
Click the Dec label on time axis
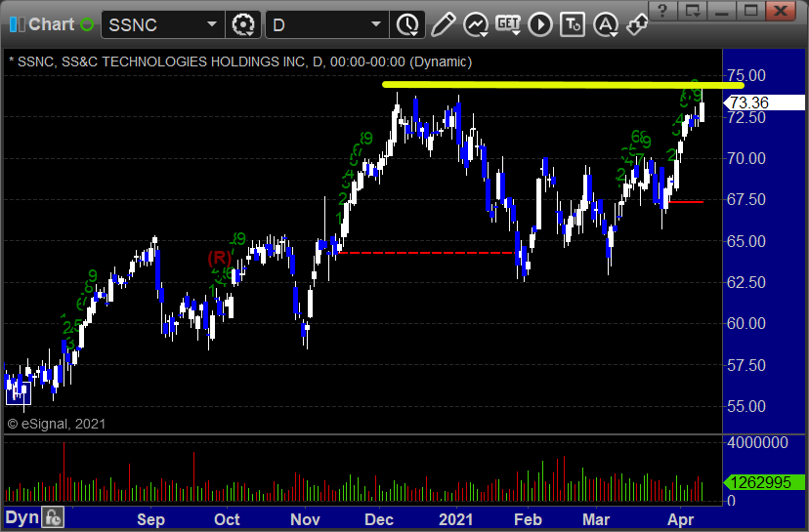pyautogui.click(x=379, y=519)
